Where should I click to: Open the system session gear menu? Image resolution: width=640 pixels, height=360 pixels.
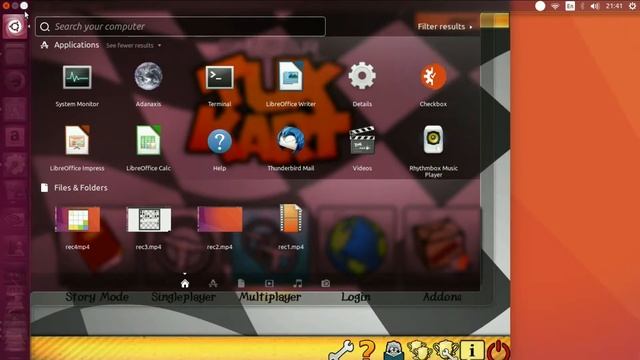coord(633,6)
